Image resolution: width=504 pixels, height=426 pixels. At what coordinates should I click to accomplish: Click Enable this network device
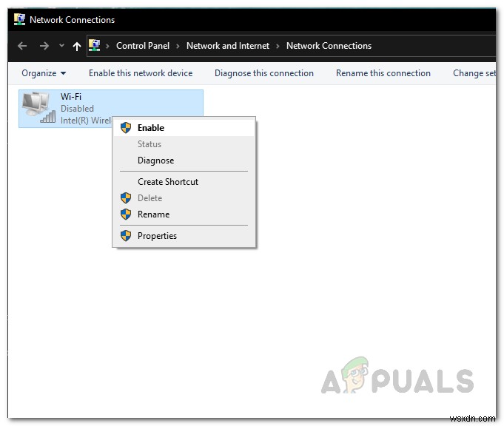click(x=141, y=73)
